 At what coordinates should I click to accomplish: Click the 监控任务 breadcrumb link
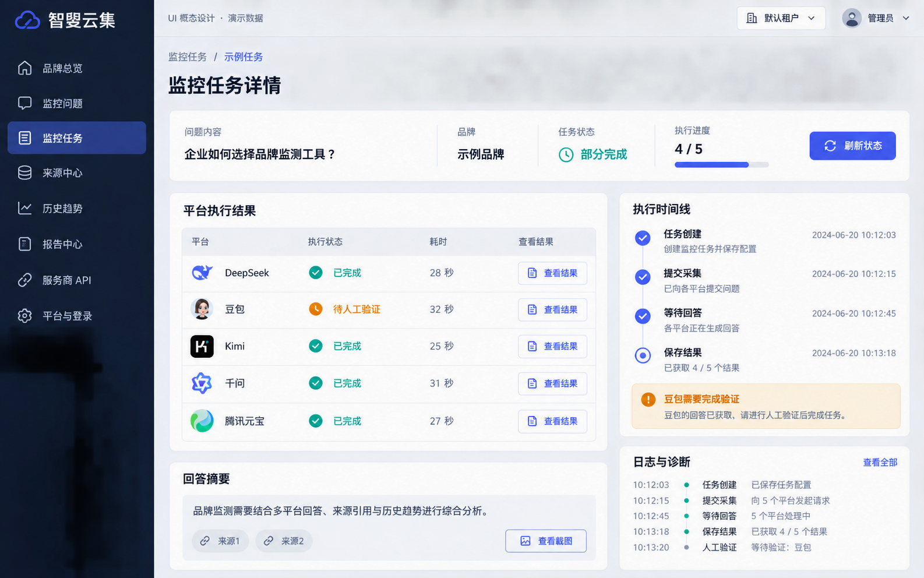[188, 57]
